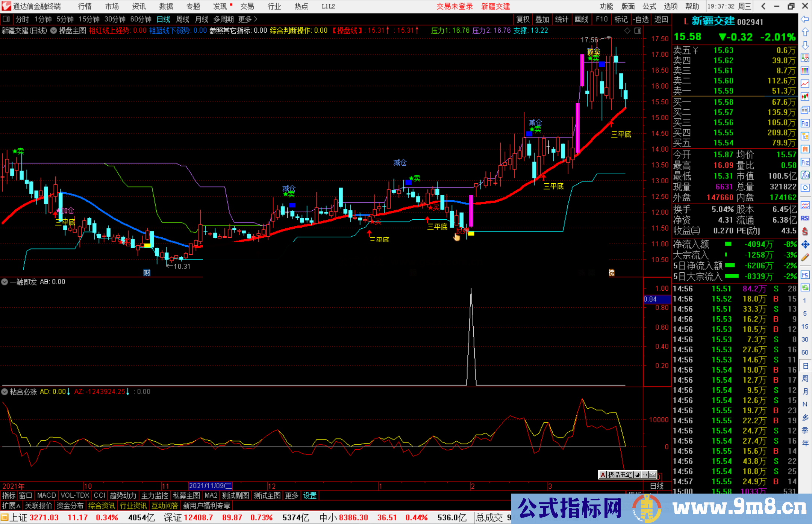Select the MACD indicator tab
The image size is (812, 524).
click(46, 495)
